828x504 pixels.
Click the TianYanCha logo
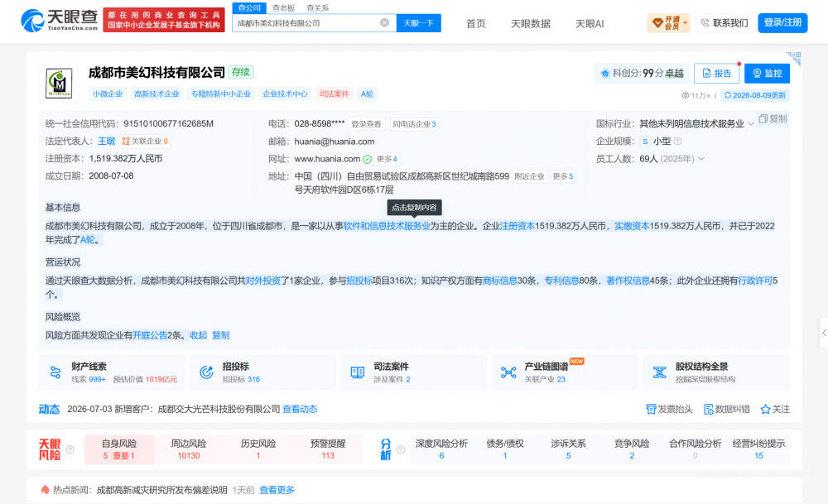(59, 21)
